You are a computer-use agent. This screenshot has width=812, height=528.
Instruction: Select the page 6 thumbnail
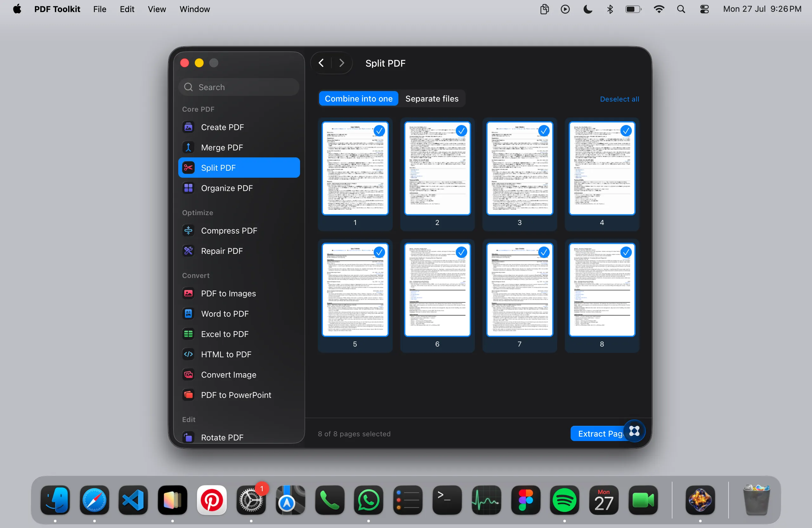[x=437, y=290]
